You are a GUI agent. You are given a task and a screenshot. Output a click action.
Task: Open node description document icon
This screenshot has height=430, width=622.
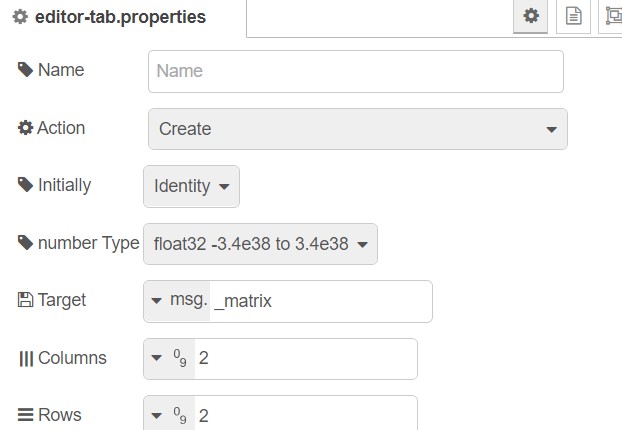pos(573,16)
